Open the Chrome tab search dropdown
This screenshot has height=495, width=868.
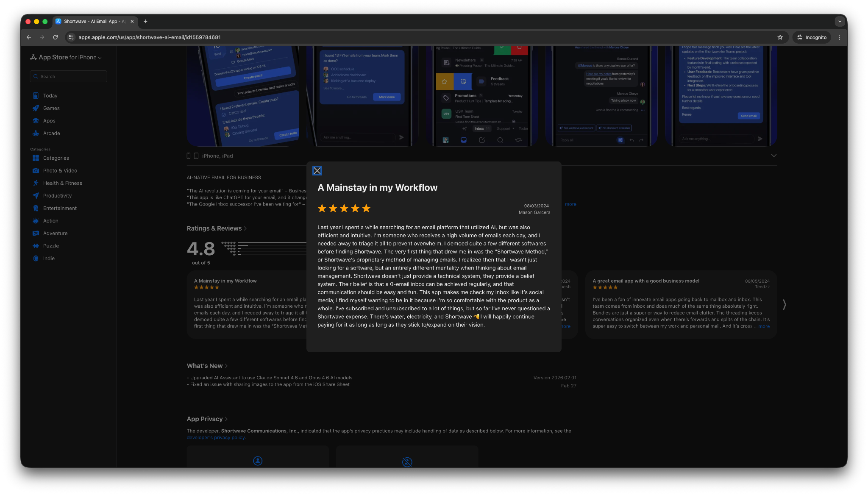coord(839,21)
